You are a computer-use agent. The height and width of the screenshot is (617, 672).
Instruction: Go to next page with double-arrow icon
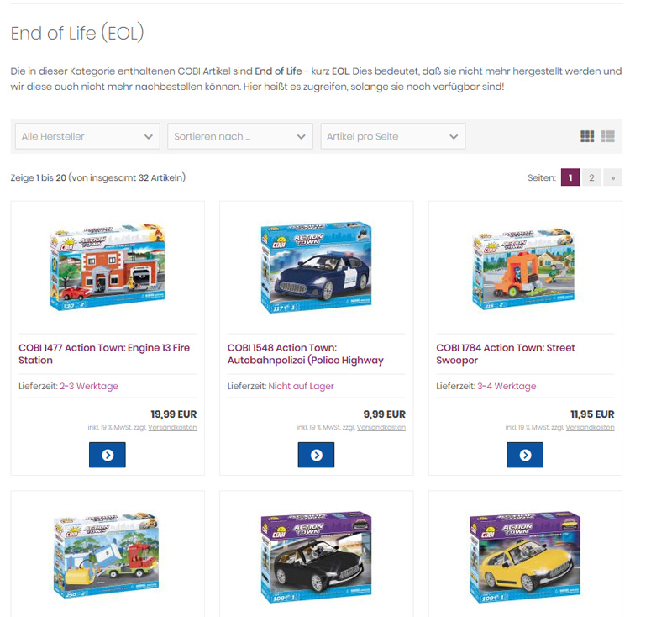[613, 177]
